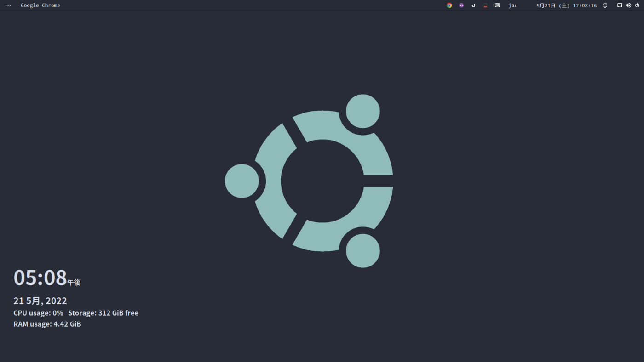Click the CPU usage: 0% text
The height and width of the screenshot is (362, 644).
(38, 313)
